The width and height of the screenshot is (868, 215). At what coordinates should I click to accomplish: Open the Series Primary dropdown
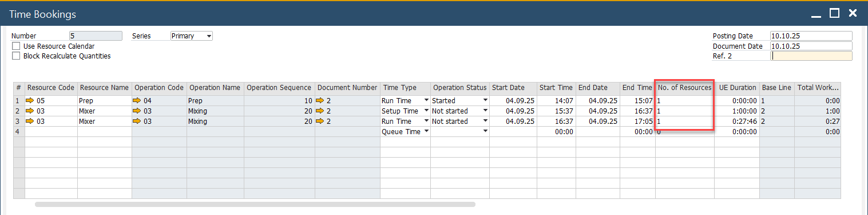[209, 36]
